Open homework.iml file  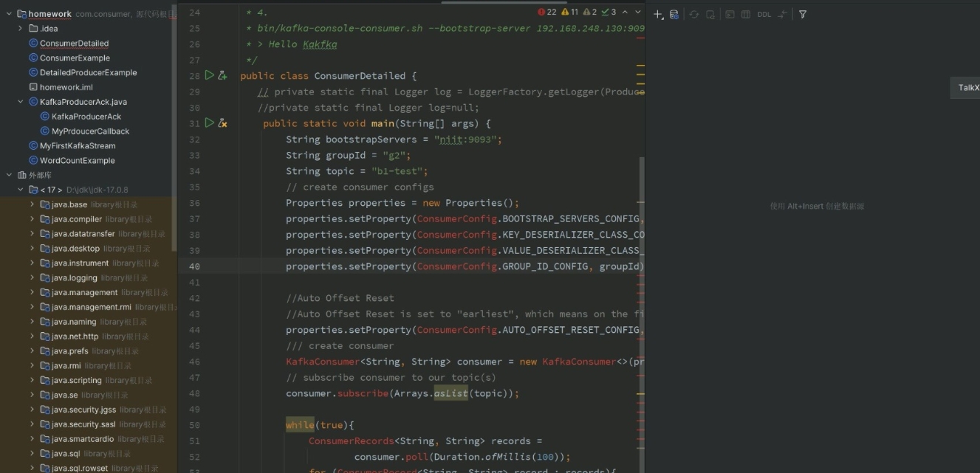(x=66, y=87)
